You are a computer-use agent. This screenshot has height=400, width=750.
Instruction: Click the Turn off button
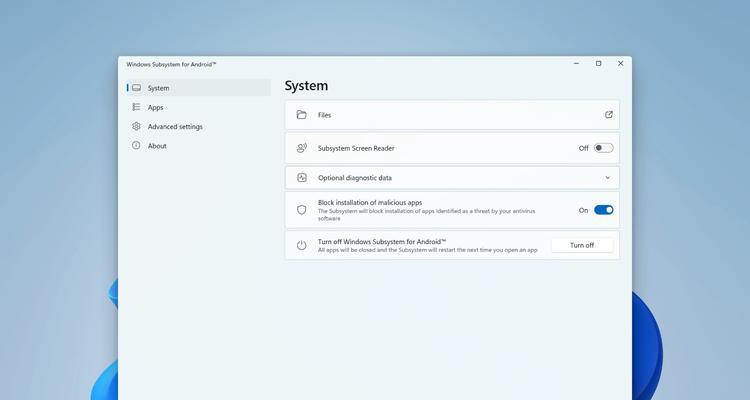tap(582, 245)
